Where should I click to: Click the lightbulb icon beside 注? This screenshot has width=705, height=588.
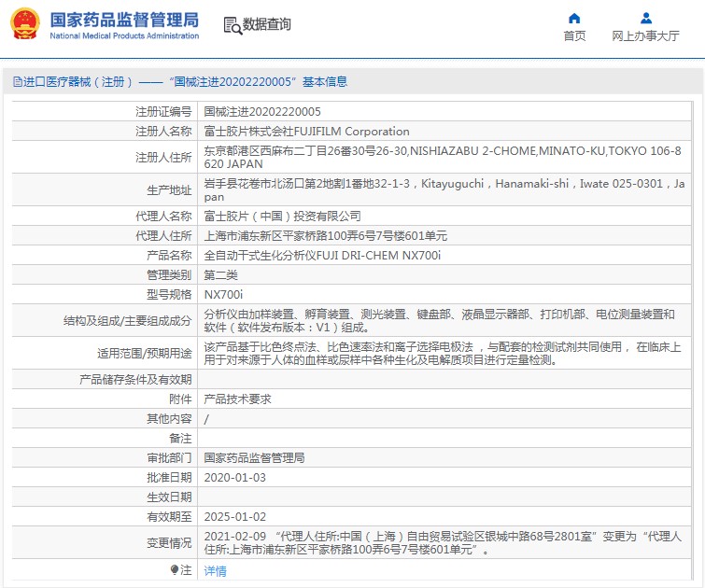175,569
